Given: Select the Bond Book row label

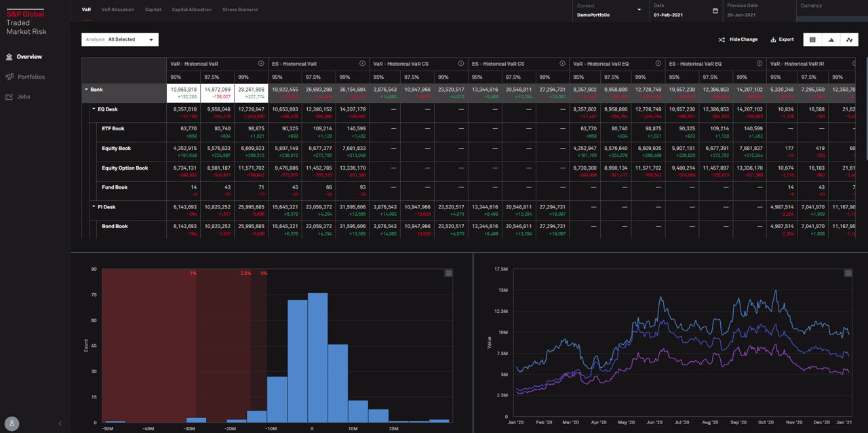Looking at the screenshot, I should [115, 226].
